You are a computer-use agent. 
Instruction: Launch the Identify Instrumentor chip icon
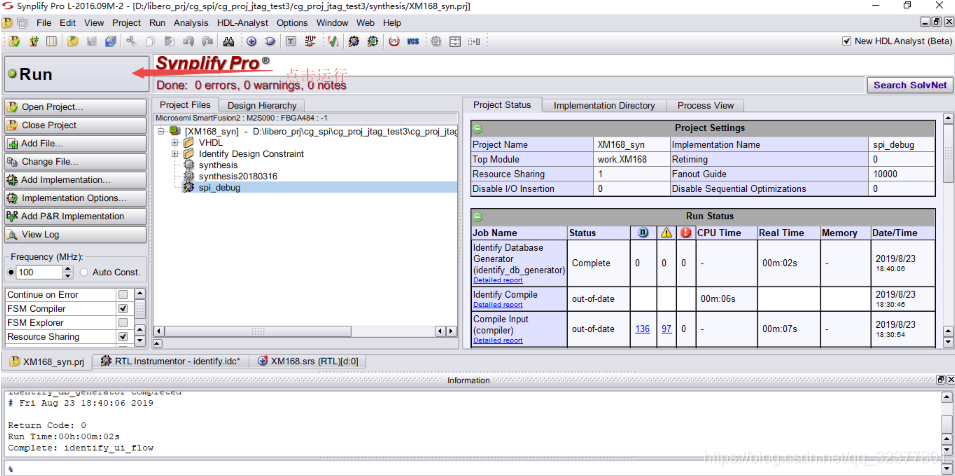coord(354,41)
